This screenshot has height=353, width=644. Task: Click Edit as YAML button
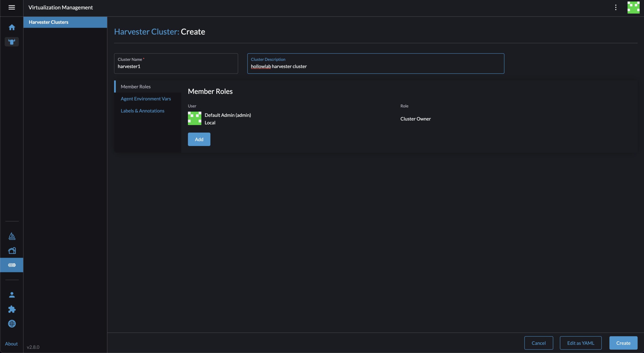[x=580, y=343]
